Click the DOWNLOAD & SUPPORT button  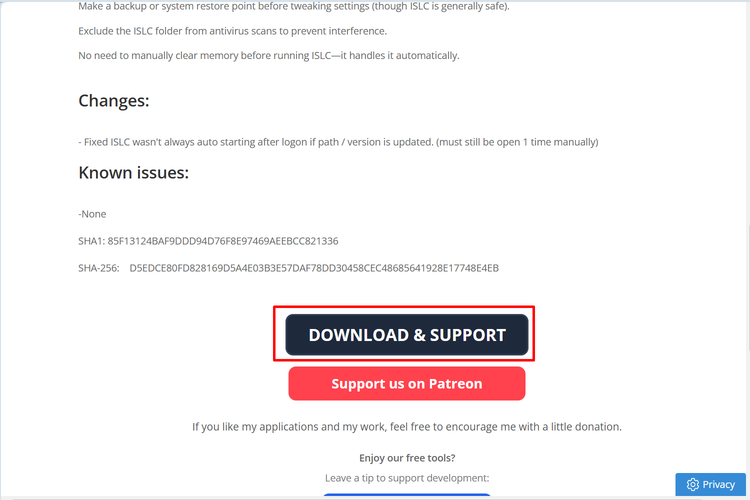(x=407, y=334)
